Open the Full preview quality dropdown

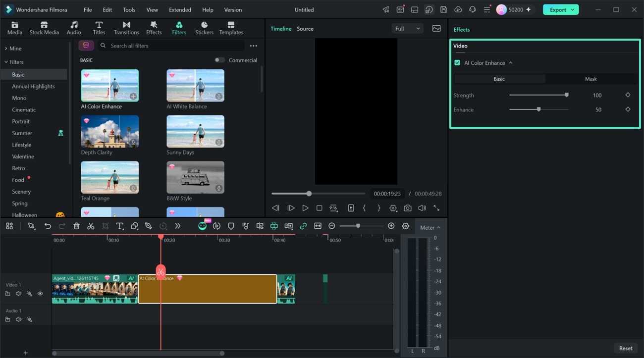407,29
